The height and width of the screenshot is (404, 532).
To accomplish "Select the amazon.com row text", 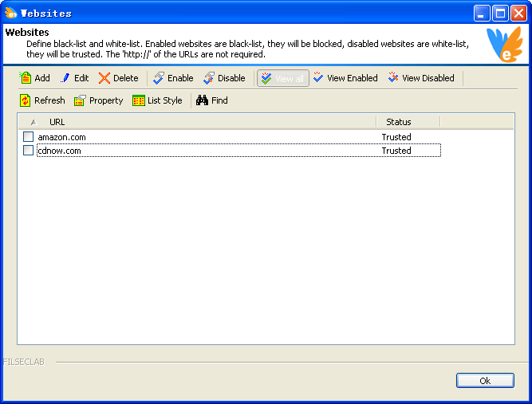I will click(62, 137).
